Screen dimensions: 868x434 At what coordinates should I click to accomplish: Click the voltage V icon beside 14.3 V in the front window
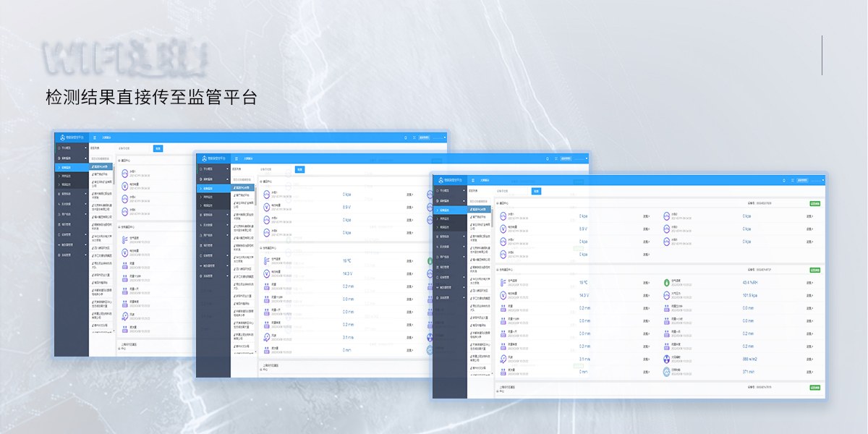click(503, 295)
